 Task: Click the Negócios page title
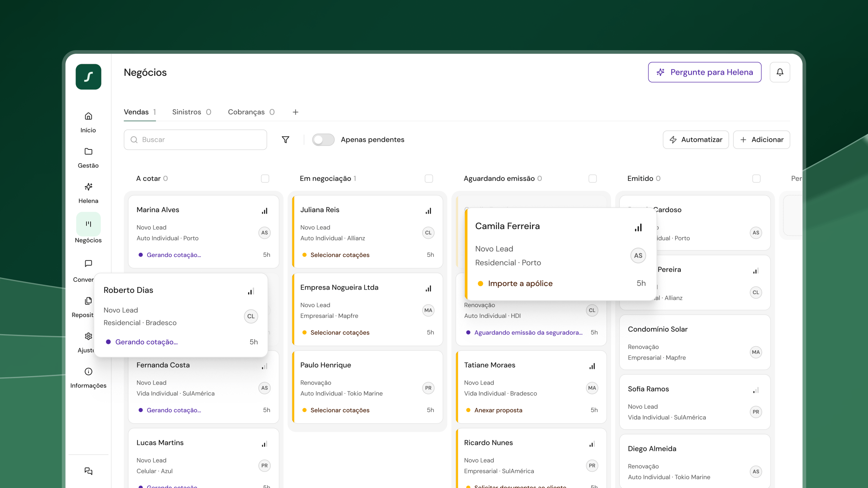[145, 72]
